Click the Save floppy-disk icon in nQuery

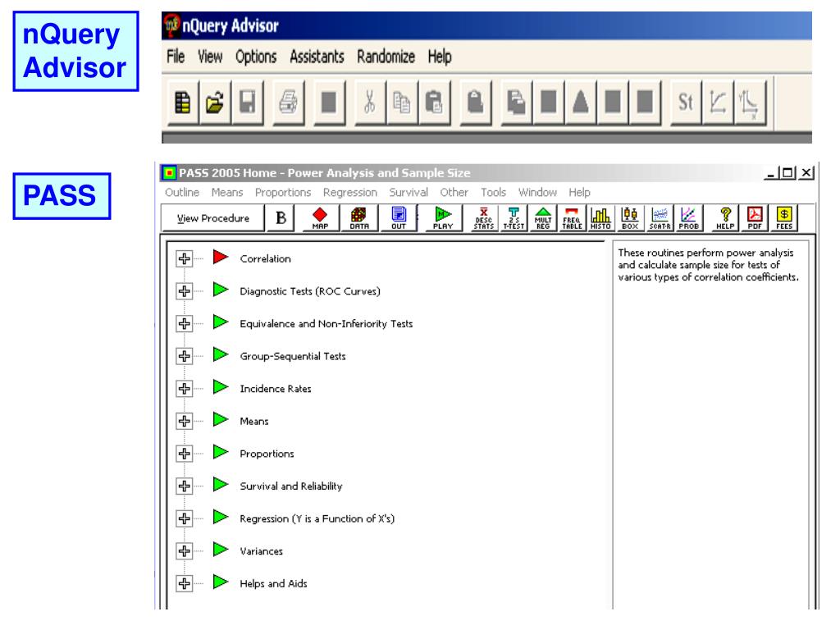(x=247, y=102)
